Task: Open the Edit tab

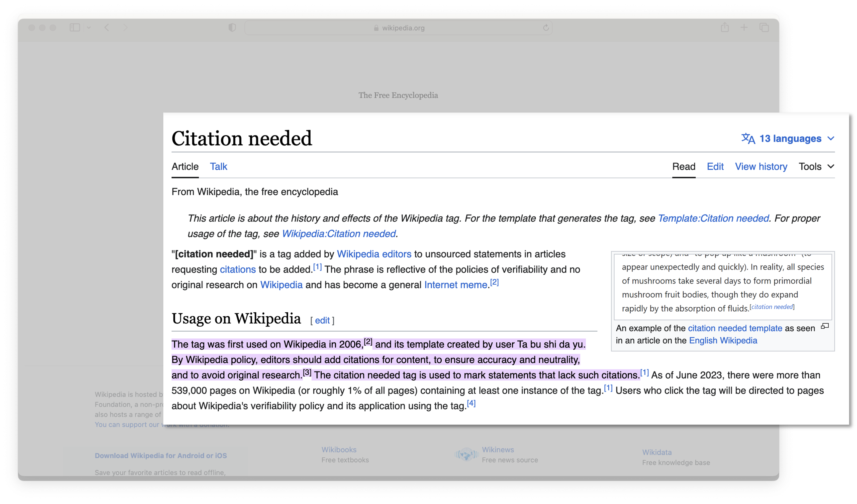Action: point(715,167)
